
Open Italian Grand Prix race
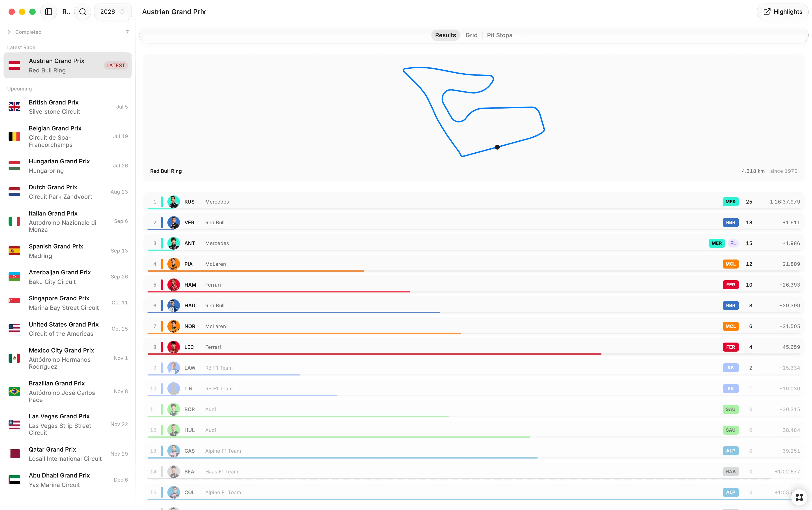(x=68, y=221)
